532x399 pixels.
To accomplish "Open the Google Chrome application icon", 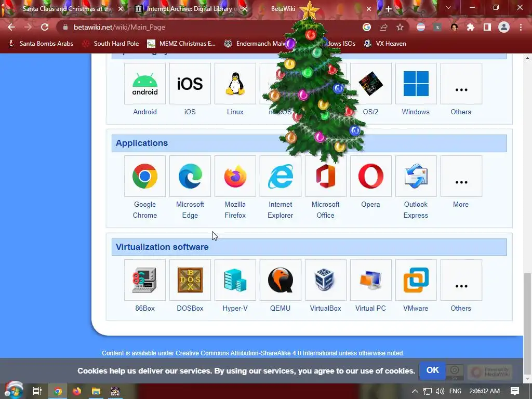I will tap(145, 176).
